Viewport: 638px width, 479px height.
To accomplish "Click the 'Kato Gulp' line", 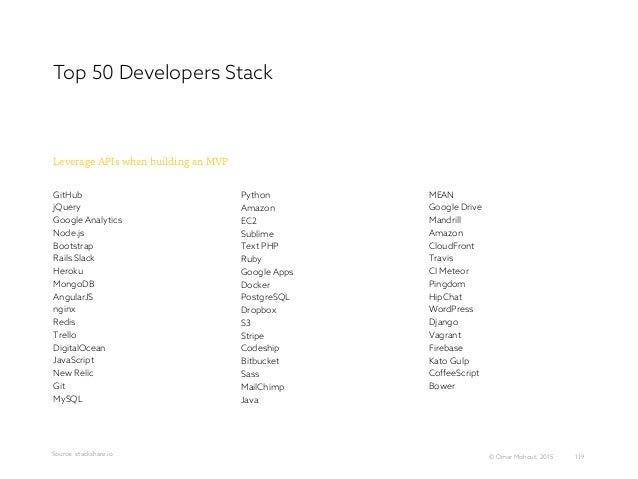I will point(449,361).
